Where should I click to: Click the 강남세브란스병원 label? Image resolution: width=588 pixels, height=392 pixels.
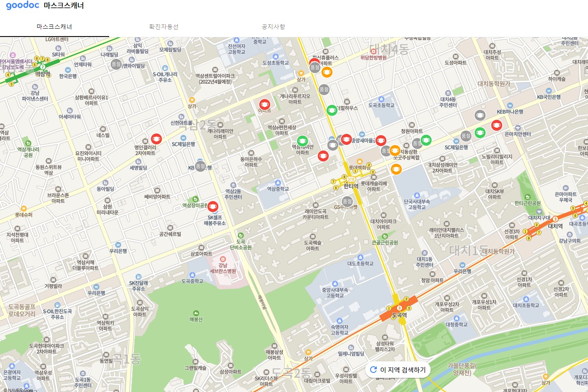(223, 268)
